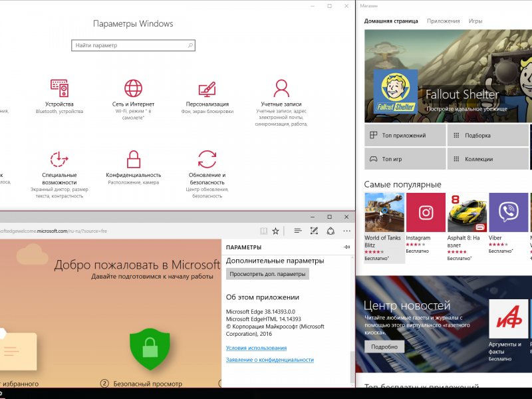Open Сеть и Интернет settings

click(133, 99)
